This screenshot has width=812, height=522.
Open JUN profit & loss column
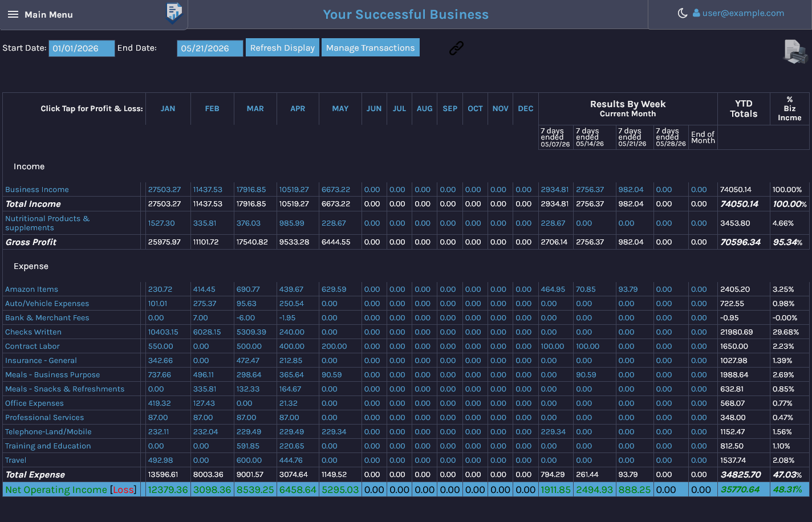pyautogui.click(x=374, y=109)
